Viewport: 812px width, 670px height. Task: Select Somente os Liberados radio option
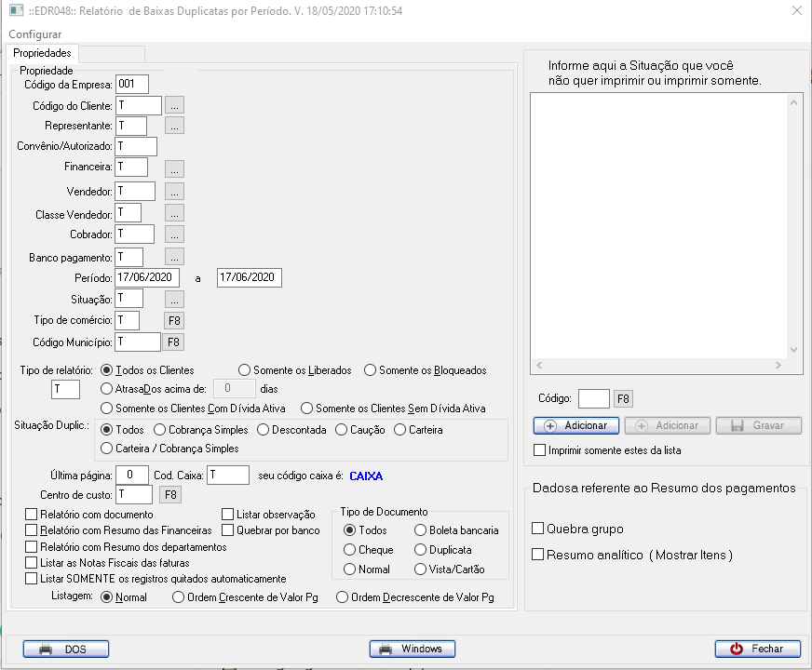point(246,370)
